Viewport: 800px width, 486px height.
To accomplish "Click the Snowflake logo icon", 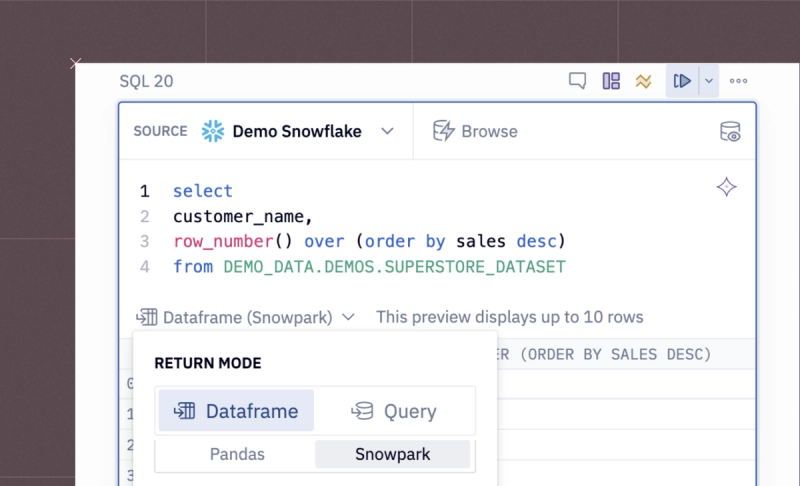I will [213, 132].
